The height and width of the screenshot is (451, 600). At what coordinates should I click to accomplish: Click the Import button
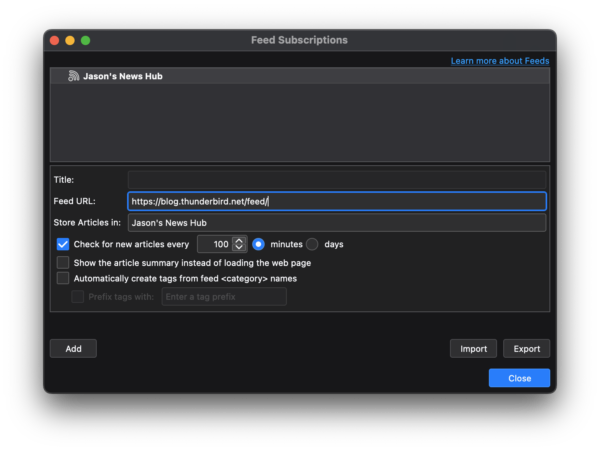point(473,348)
